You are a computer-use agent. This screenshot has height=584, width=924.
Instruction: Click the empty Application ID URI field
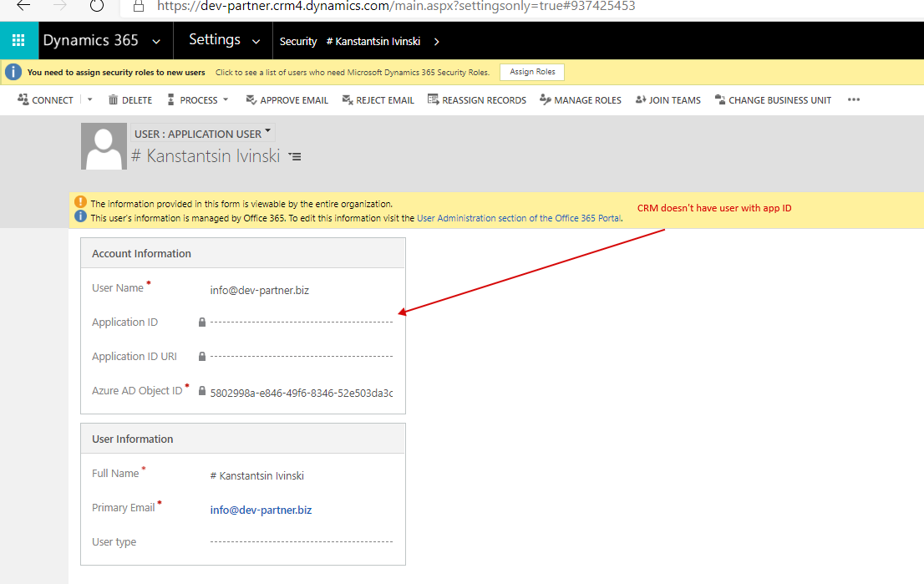click(301, 356)
